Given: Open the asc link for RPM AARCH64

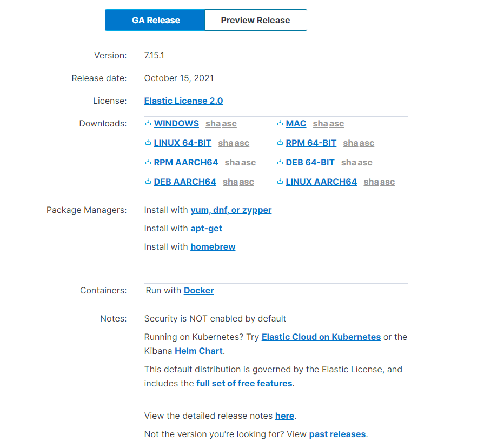Looking at the screenshot, I should [248, 163].
